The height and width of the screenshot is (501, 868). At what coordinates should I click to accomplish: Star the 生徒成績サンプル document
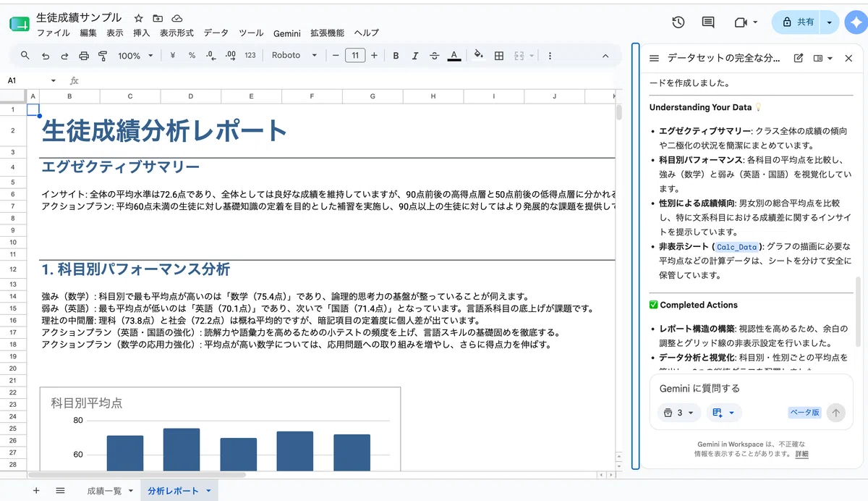(138, 18)
